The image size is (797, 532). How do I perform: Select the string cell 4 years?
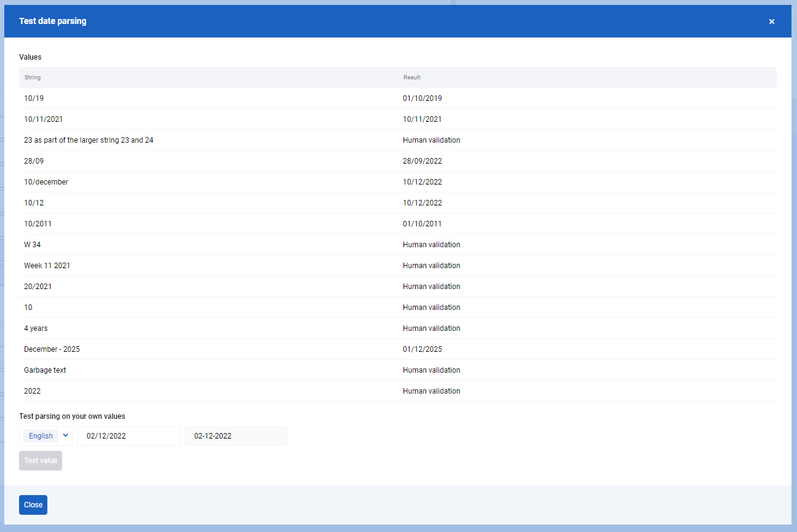click(x=36, y=328)
